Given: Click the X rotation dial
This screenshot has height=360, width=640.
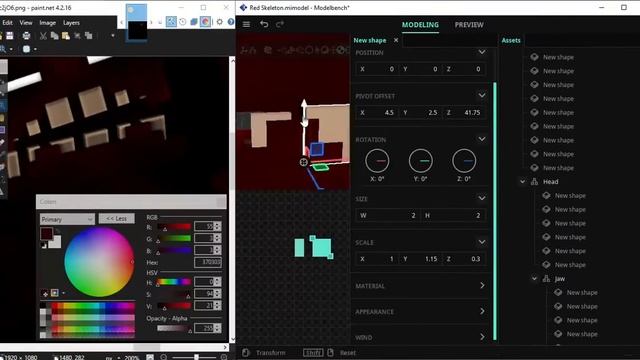Looking at the screenshot, I should (377, 161).
